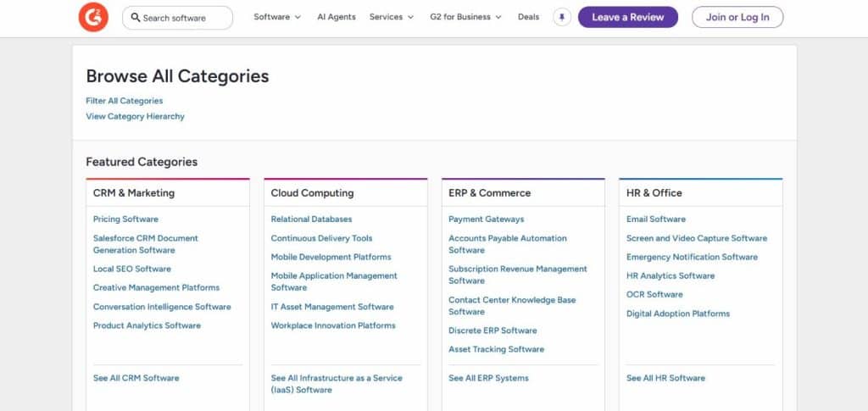Focus the Search software field
This screenshot has height=411, width=868.
177,18
